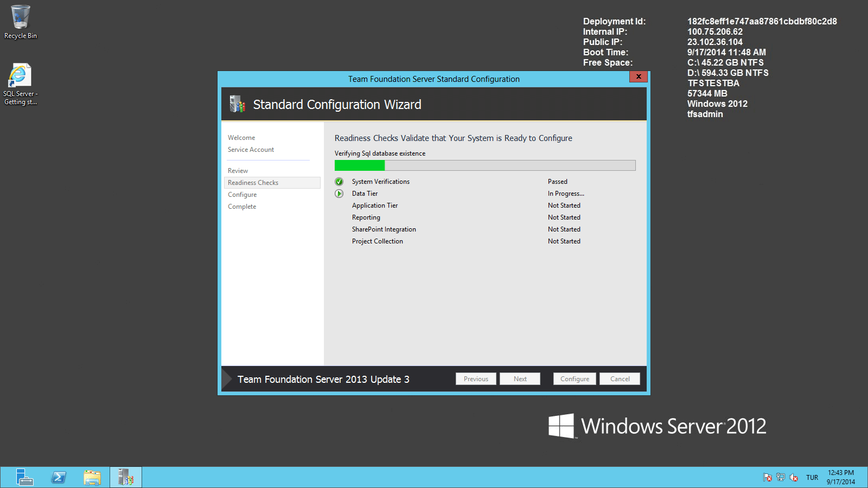Click the Project Collection row label
This screenshot has width=868, height=488.
[378, 241]
